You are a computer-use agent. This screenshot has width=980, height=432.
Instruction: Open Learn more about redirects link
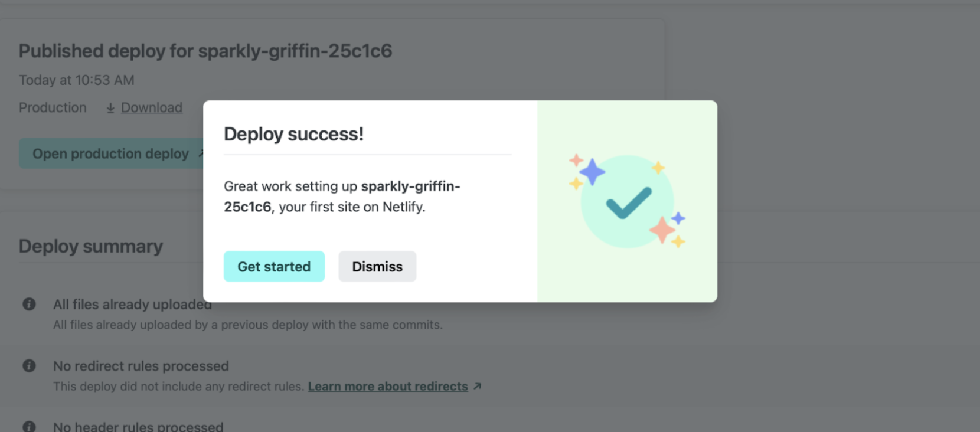[x=388, y=387]
